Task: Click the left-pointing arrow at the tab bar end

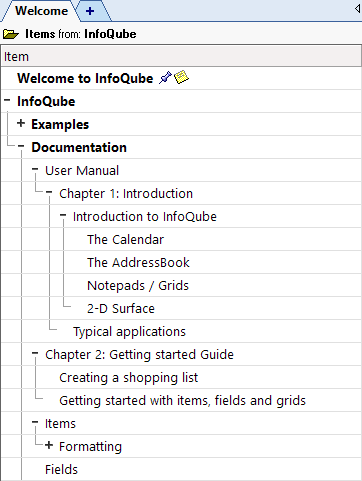Action: (357, 9)
